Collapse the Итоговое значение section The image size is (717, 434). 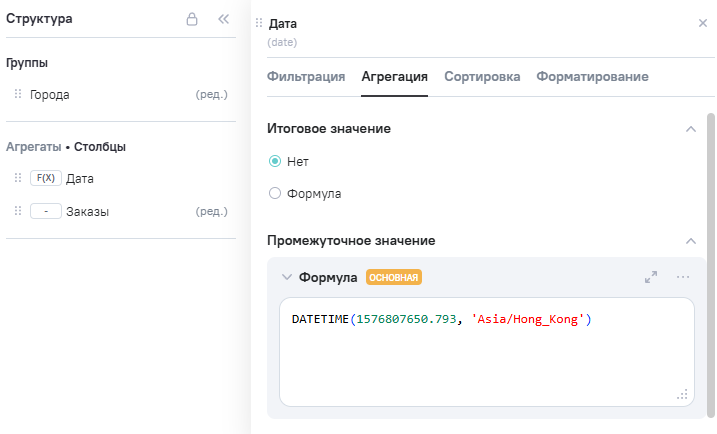tap(690, 129)
